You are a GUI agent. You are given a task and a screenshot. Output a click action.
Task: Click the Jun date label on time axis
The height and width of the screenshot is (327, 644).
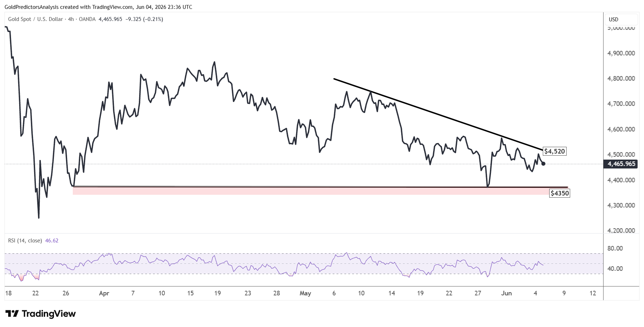(x=507, y=294)
